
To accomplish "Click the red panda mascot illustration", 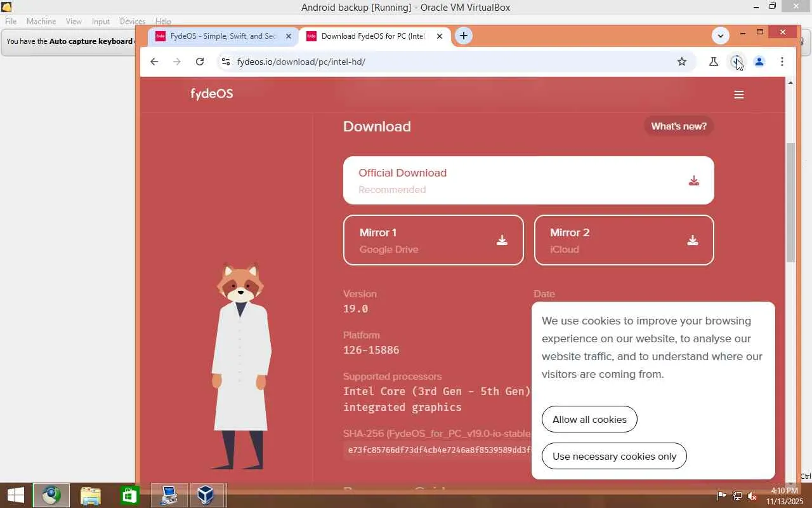I will (x=241, y=366).
